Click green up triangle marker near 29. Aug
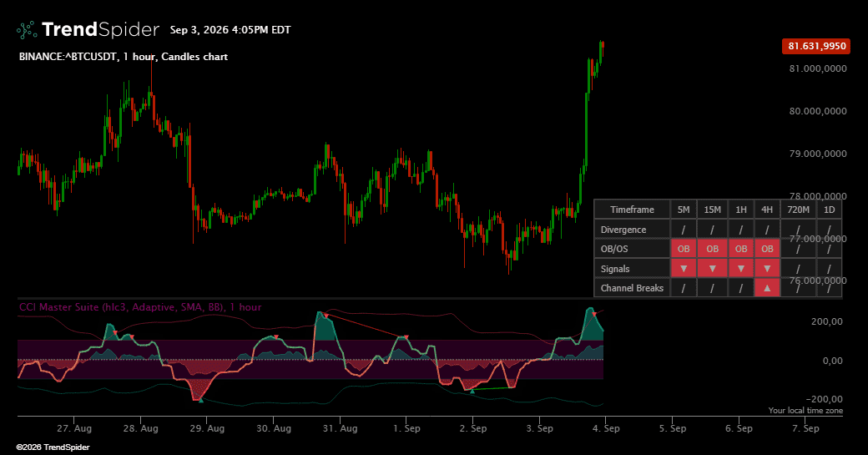The height and width of the screenshot is (455, 868). [201, 400]
